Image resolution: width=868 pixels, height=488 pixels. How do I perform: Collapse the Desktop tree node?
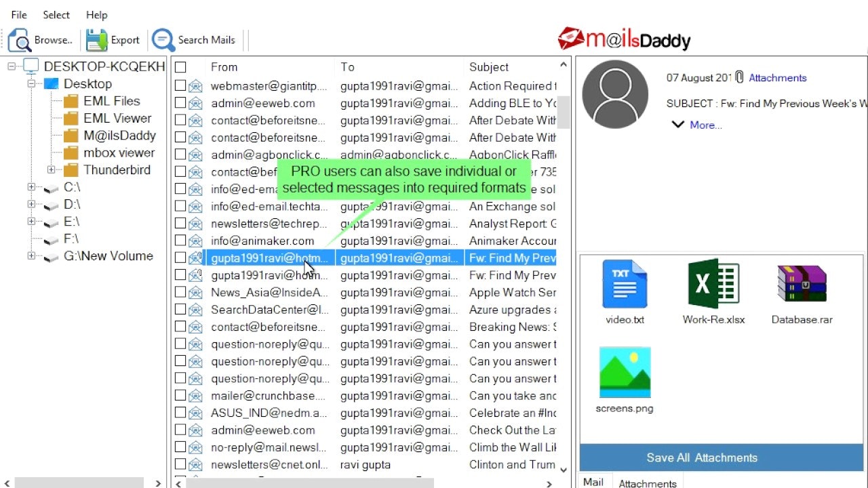[x=31, y=83]
